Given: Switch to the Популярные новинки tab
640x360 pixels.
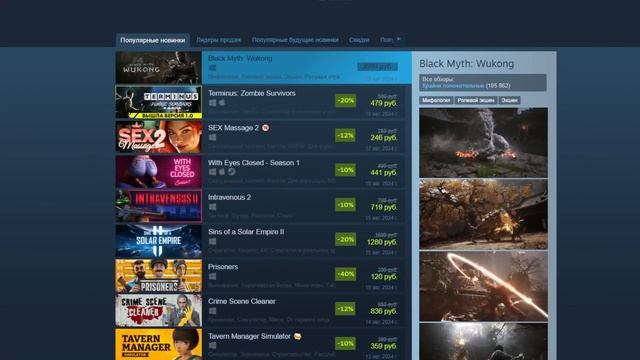Looking at the screenshot, I should [153, 40].
